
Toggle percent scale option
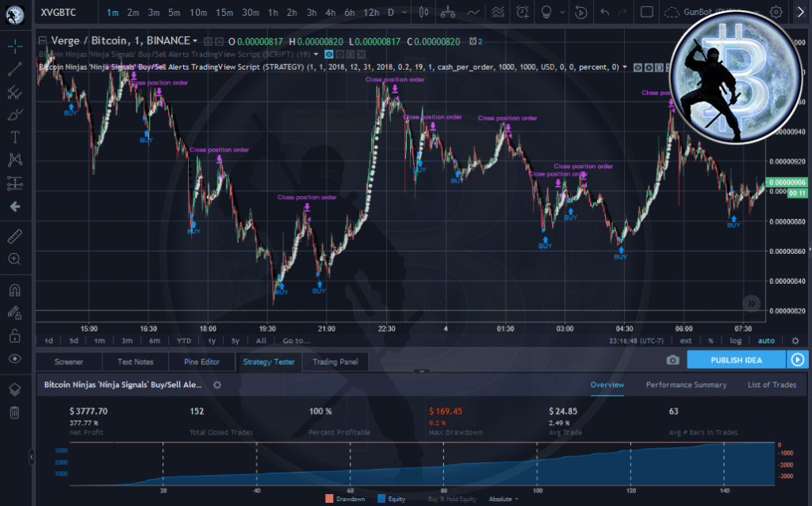tap(710, 341)
